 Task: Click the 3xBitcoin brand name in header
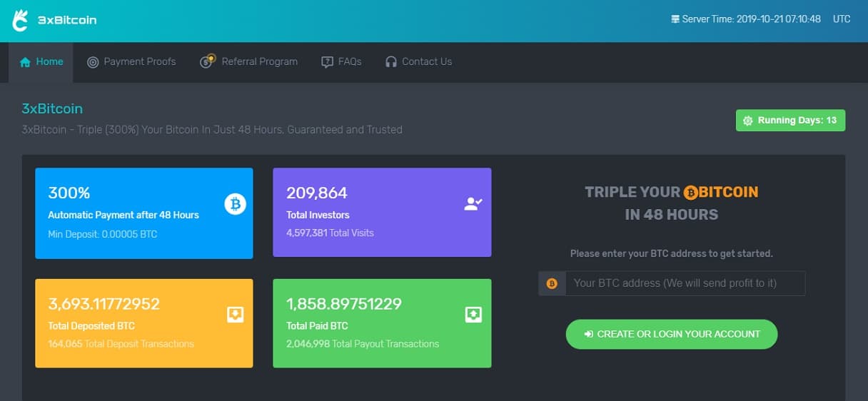[x=67, y=20]
